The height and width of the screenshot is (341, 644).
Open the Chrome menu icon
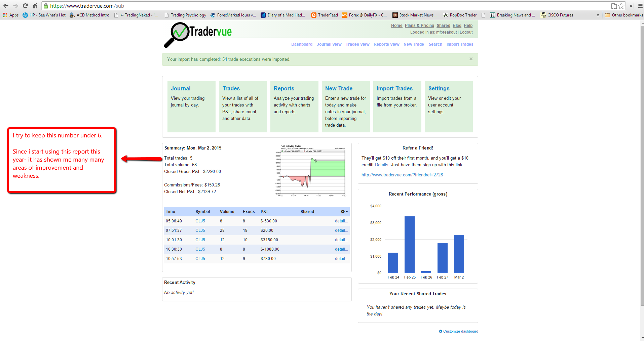point(640,6)
